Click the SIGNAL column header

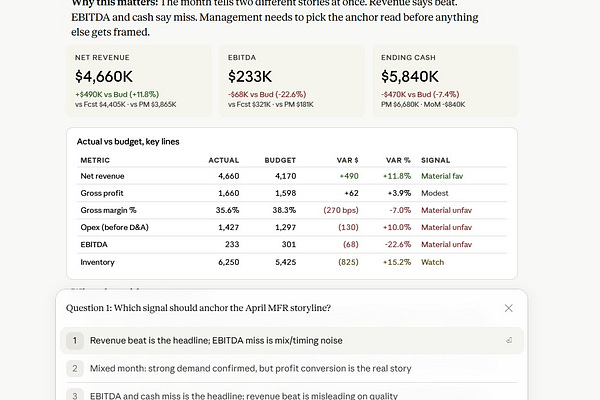coord(435,160)
